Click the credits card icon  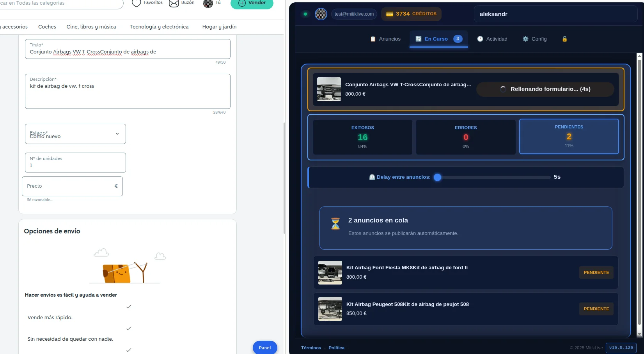tap(389, 14)
